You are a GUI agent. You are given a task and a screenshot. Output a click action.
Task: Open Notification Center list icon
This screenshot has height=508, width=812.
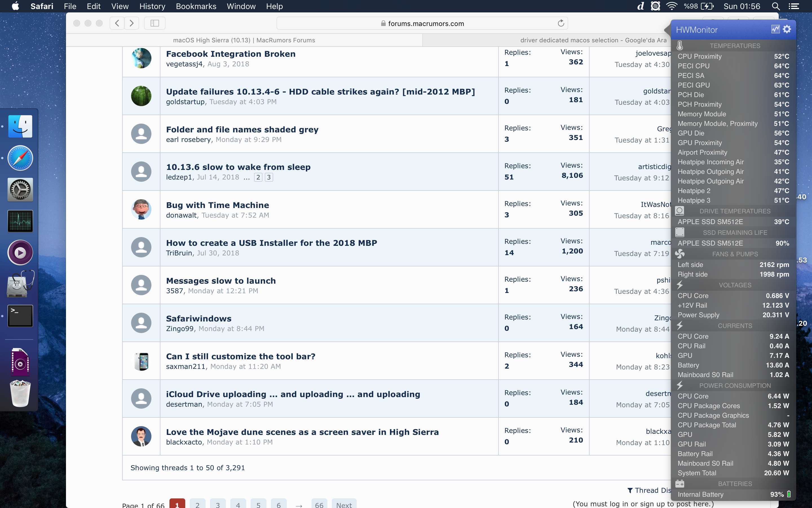tap(794, 6)
